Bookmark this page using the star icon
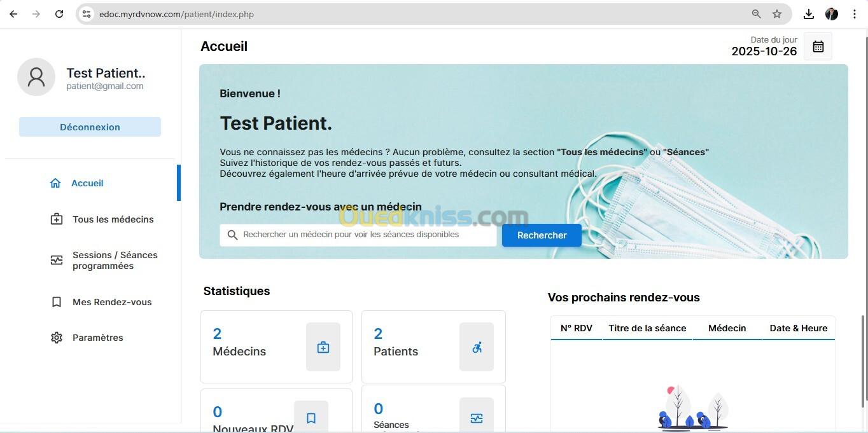Viewport: 868px width, 433px height. [777, 14]
